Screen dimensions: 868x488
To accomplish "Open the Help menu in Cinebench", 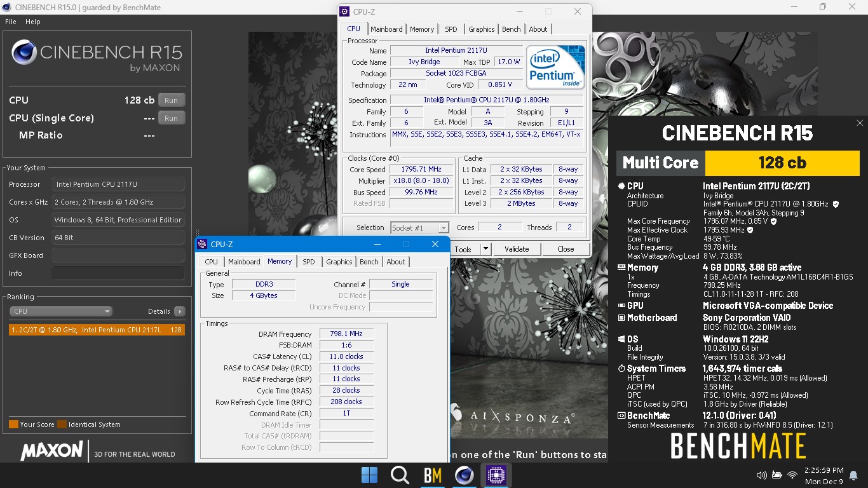I will point(33,22).
